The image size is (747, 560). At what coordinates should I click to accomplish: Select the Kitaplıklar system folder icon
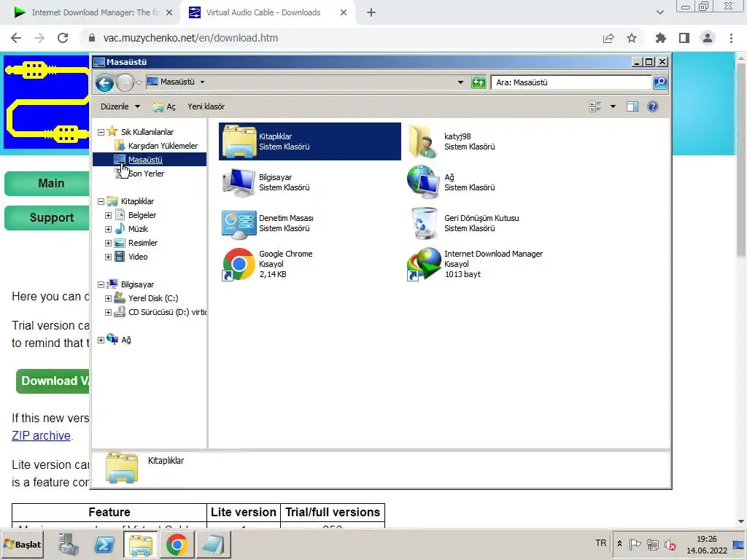(239, 141)
